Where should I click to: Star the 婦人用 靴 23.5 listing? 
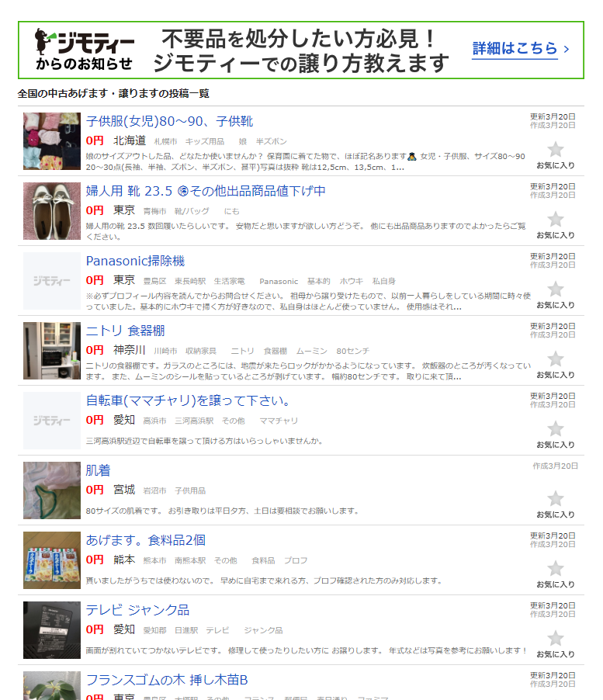[555, 220]
